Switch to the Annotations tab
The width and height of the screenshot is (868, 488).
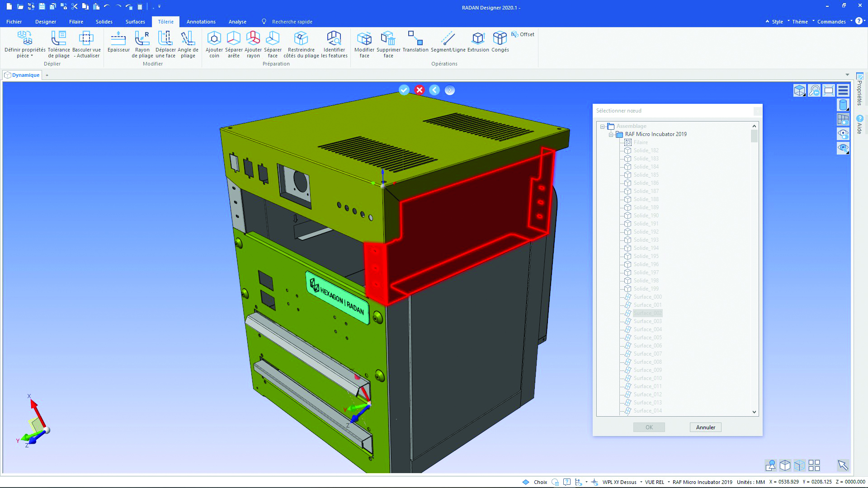pyautogui.click(x=201, y=22)
